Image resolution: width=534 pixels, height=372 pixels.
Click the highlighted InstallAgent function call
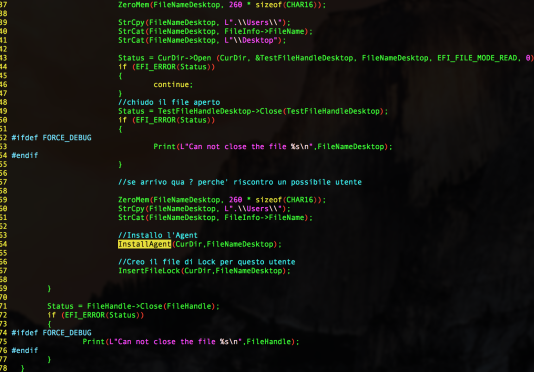pyautogui.click(x=144, y=244)
